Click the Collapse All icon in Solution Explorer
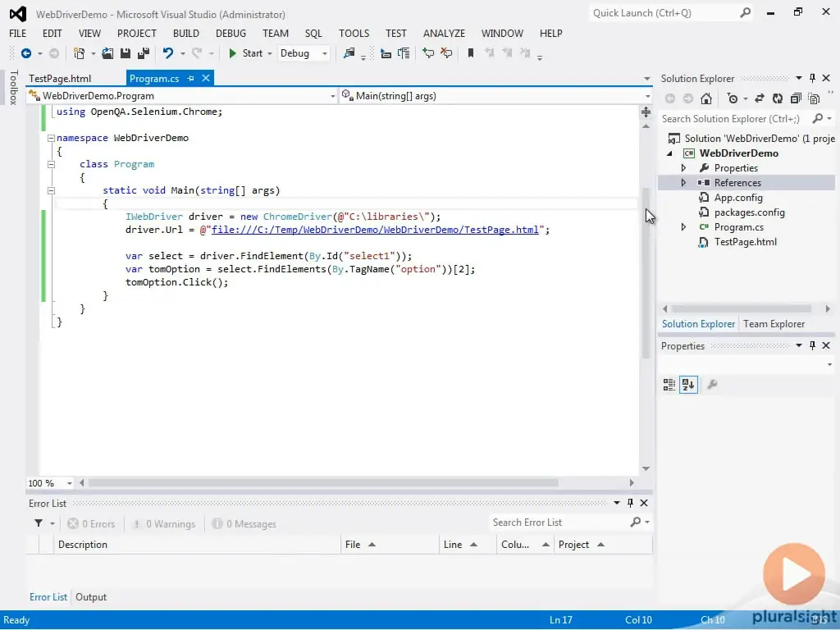The image size is (840, 630). coord(796,98)
